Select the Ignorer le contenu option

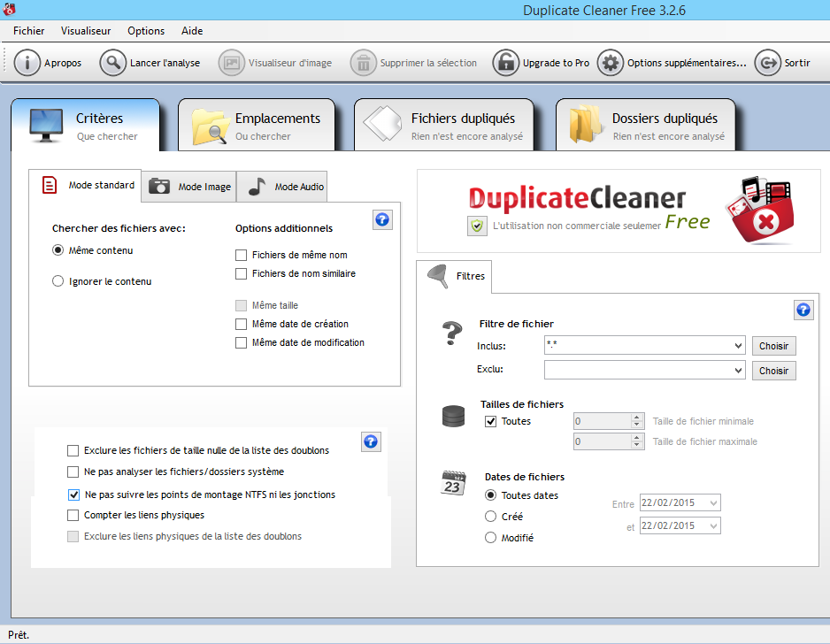(x=58, y=281)
